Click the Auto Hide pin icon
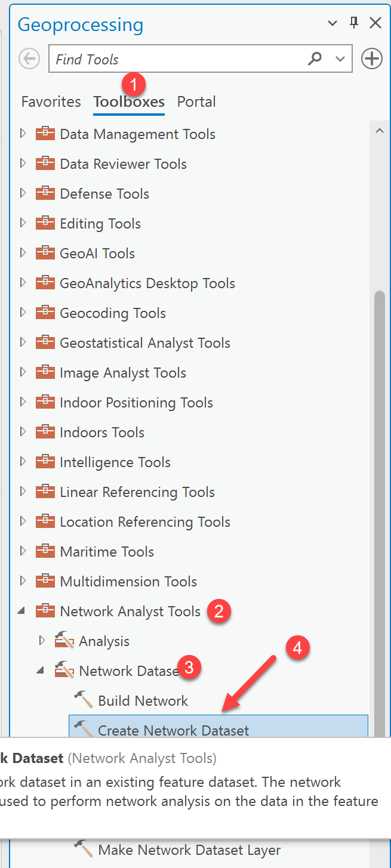This screenshot has height=868, width=391. [x=354, y=23]
